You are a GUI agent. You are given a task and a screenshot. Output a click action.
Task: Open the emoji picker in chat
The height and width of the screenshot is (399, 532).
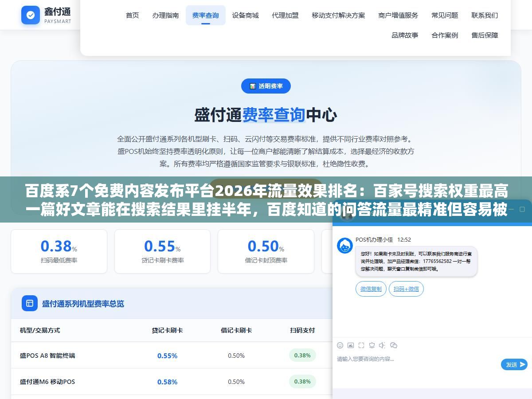click(x=340, y=345)
